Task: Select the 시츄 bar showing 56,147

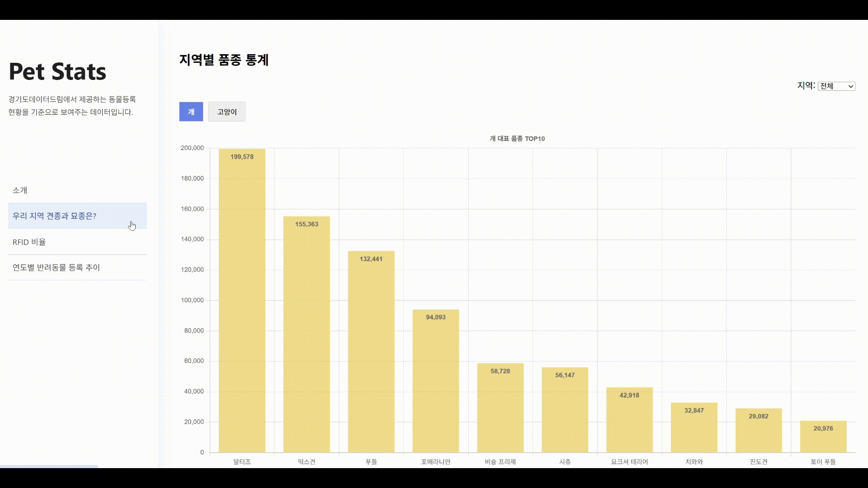Action: (x=565, y=410)
